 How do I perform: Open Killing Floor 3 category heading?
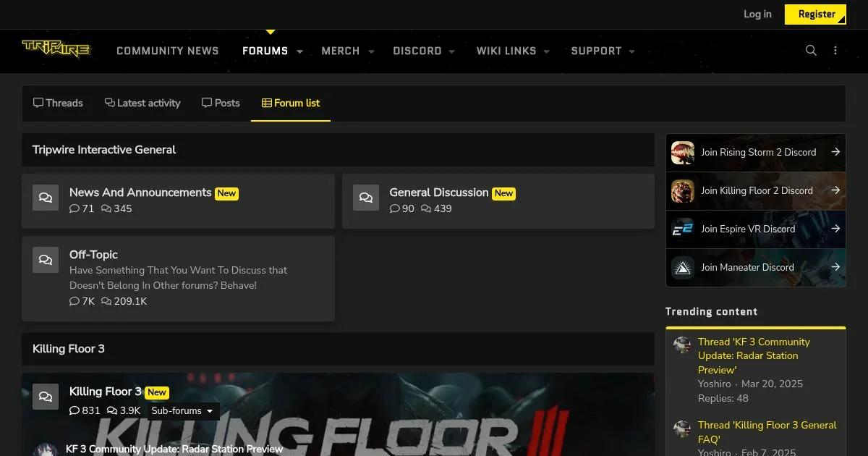[69, 349]
